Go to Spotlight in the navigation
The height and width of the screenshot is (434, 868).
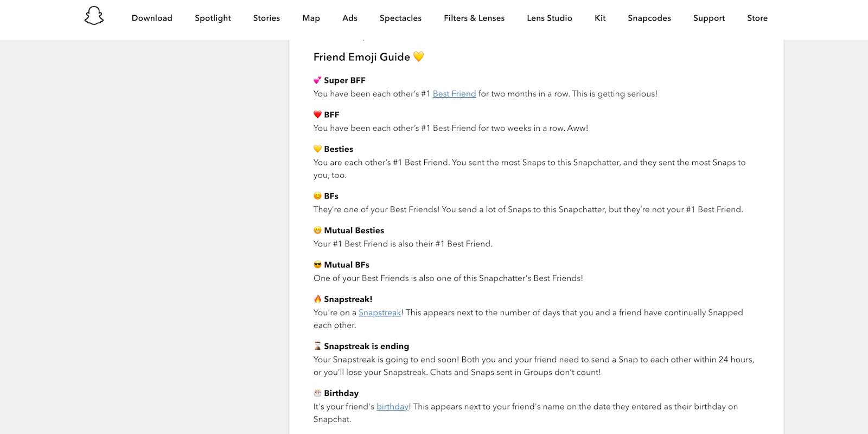pos(213,18)
